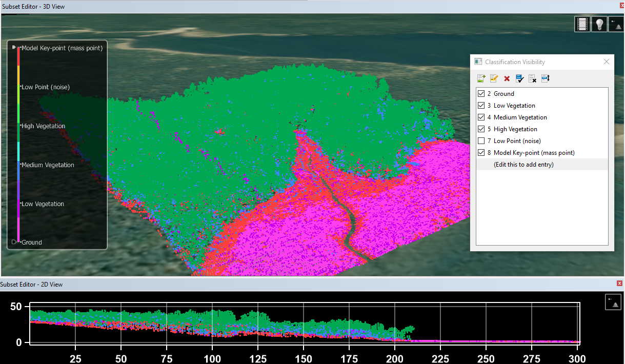Click the red X delete entry icon
This screenshot has height=364, width=625.
tap(507, 78)
